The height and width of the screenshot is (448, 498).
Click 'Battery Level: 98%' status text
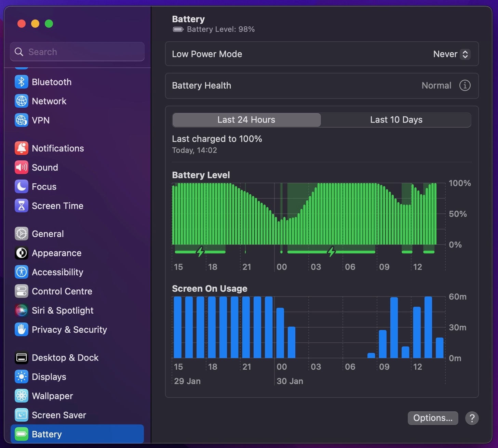pyautogui.click(x=221, y=29)
